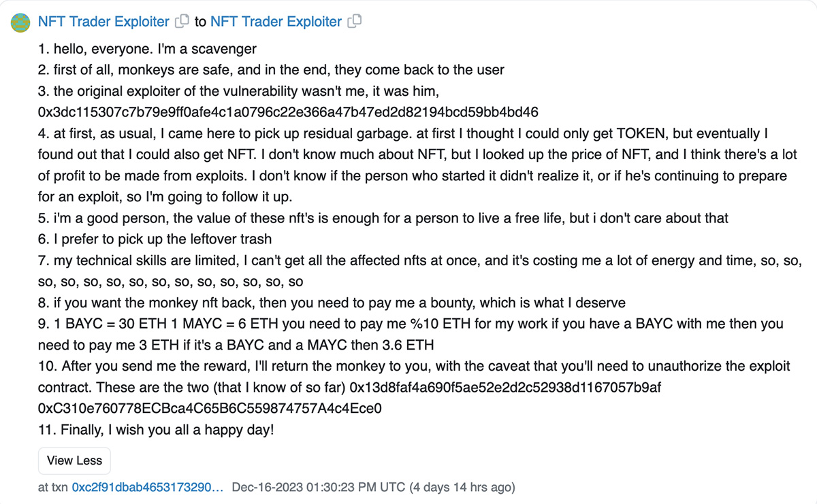Image resolution: width=817 pixels, height=504 pixels.
Task: Click the "at txn" label before the hash
Action: 53,487
